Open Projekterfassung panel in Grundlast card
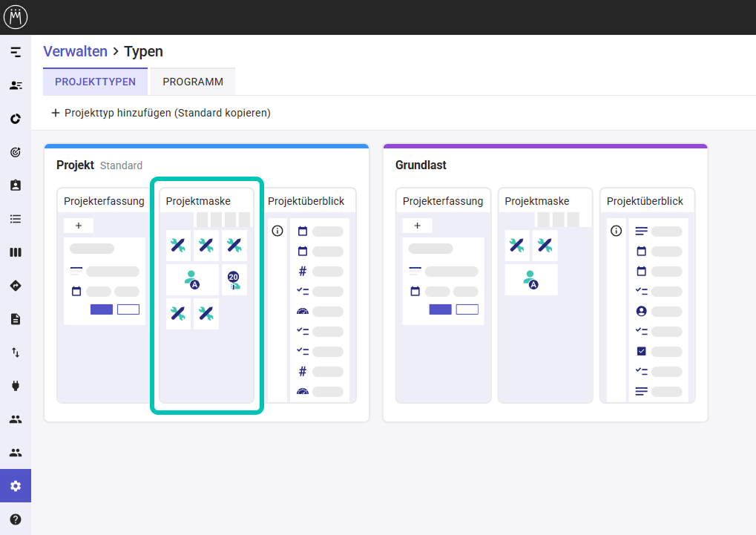This screenshot has height=535, width=756. (x=443, y=295)
